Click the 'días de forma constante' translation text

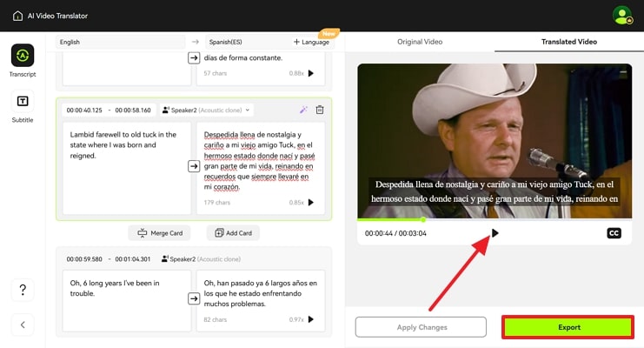(243, 58)
